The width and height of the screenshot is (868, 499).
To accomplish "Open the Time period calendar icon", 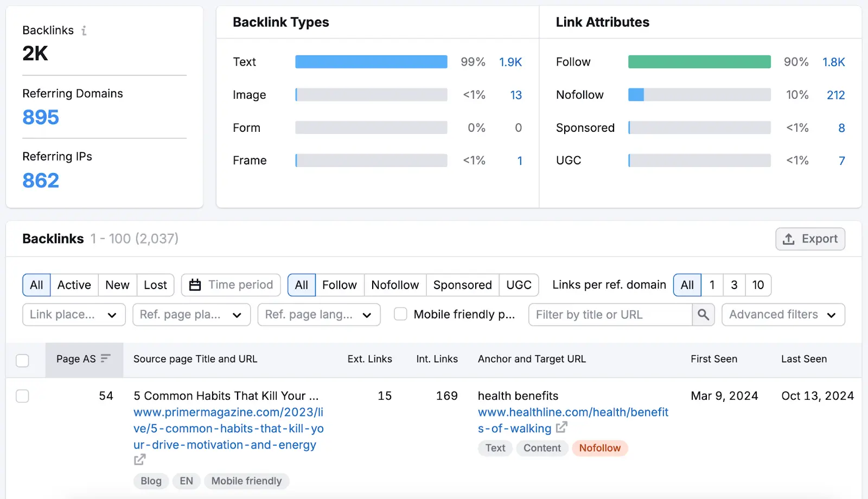I will pyautogui.click(x=194, y=285).
